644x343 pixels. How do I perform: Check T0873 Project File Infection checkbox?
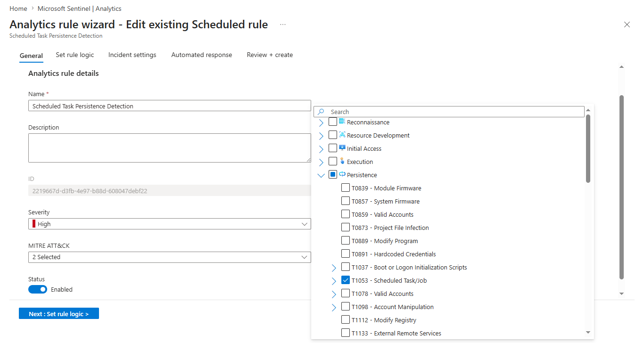tap(346, 228)
